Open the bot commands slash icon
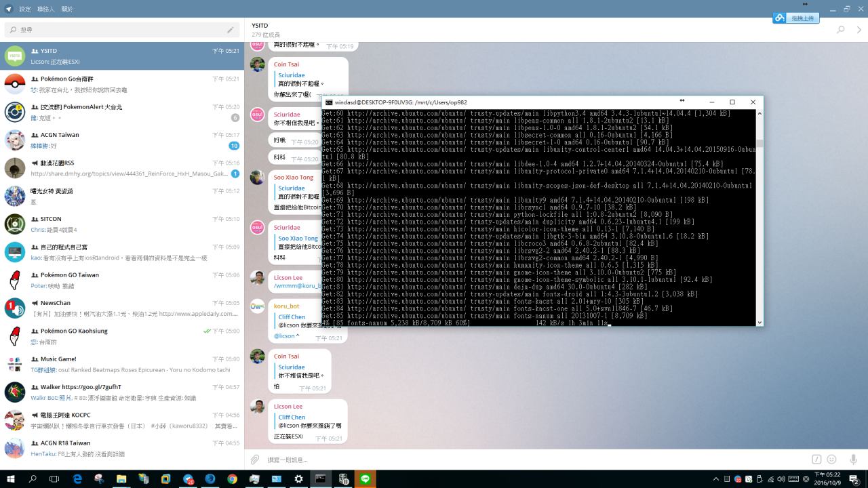This screenshot has height=488, width=868. coord(816,460)
